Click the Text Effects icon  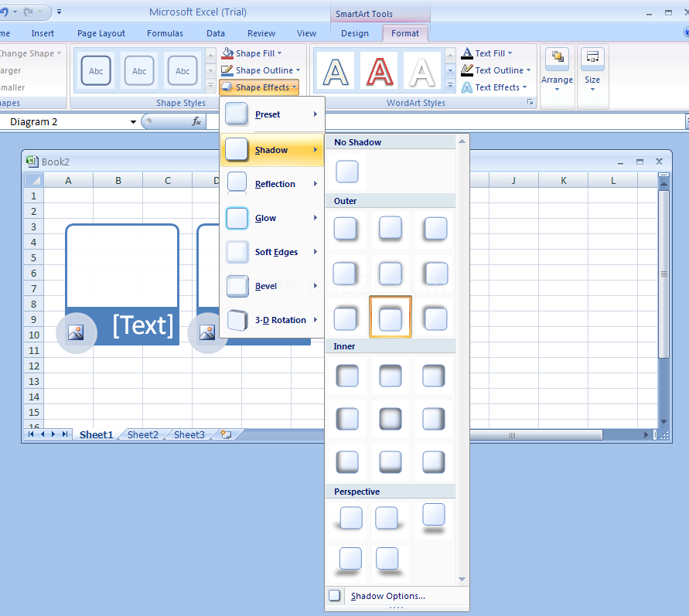467,87
